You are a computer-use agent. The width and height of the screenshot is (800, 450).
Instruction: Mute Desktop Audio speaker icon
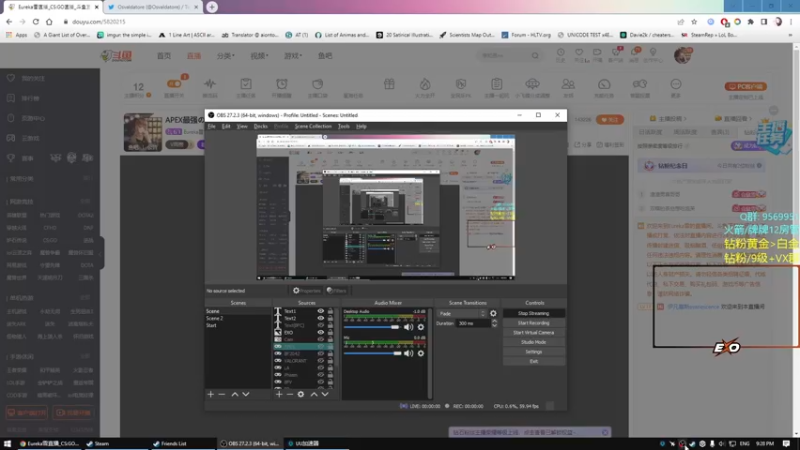pos(409,327)
